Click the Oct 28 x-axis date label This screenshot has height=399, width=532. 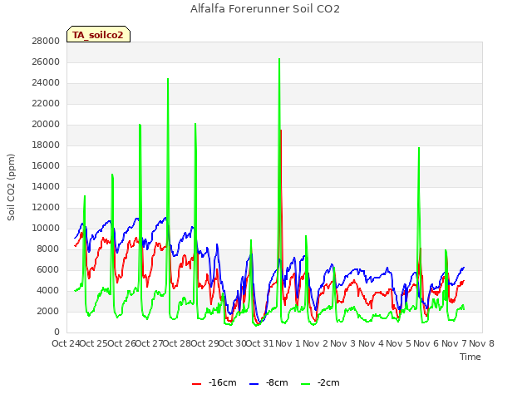point(177,343)
